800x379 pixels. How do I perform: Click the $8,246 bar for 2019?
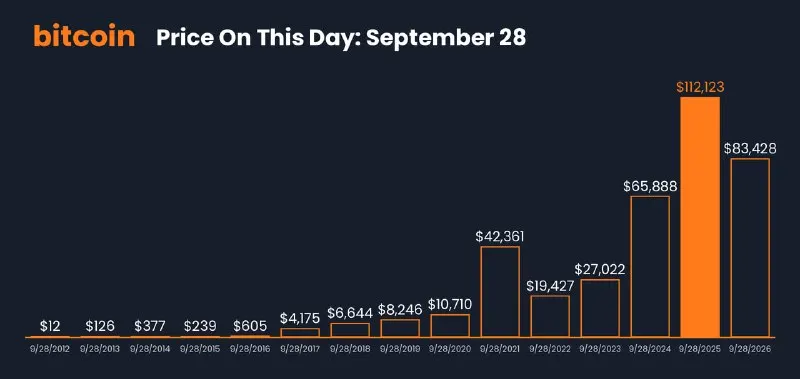(x=400, y=328)
